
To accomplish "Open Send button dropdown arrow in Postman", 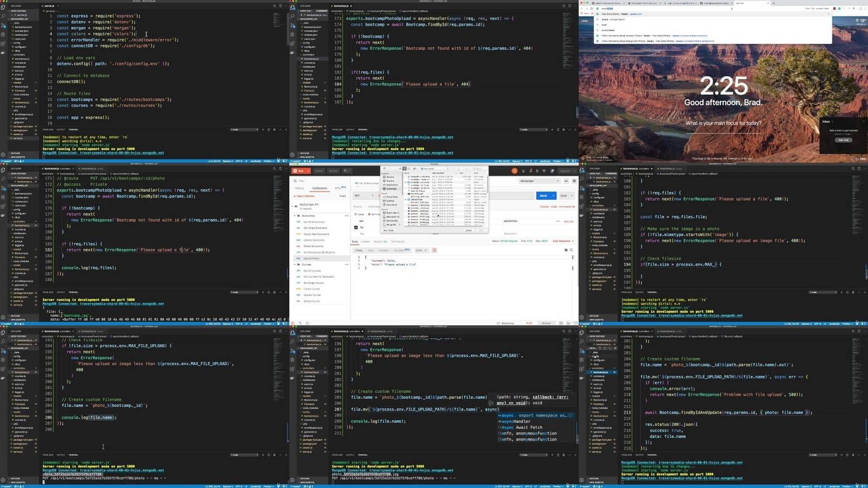I will pos(553,195).
